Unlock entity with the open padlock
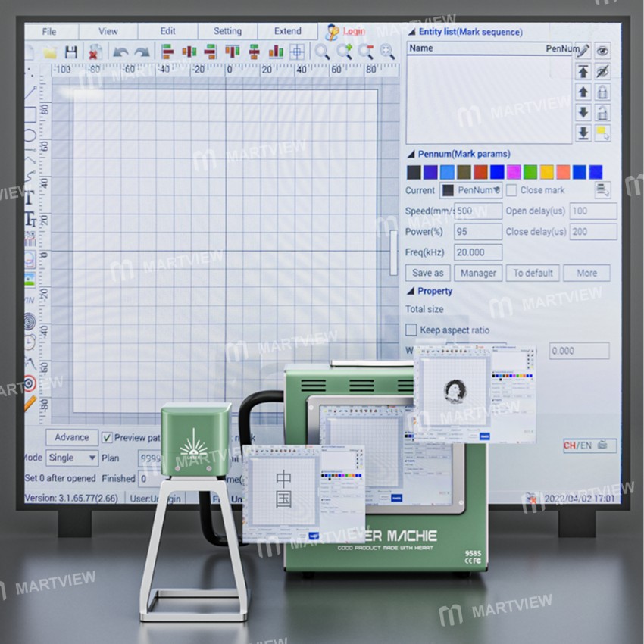Viewport: 644px width, 644px height. (602, 112)
